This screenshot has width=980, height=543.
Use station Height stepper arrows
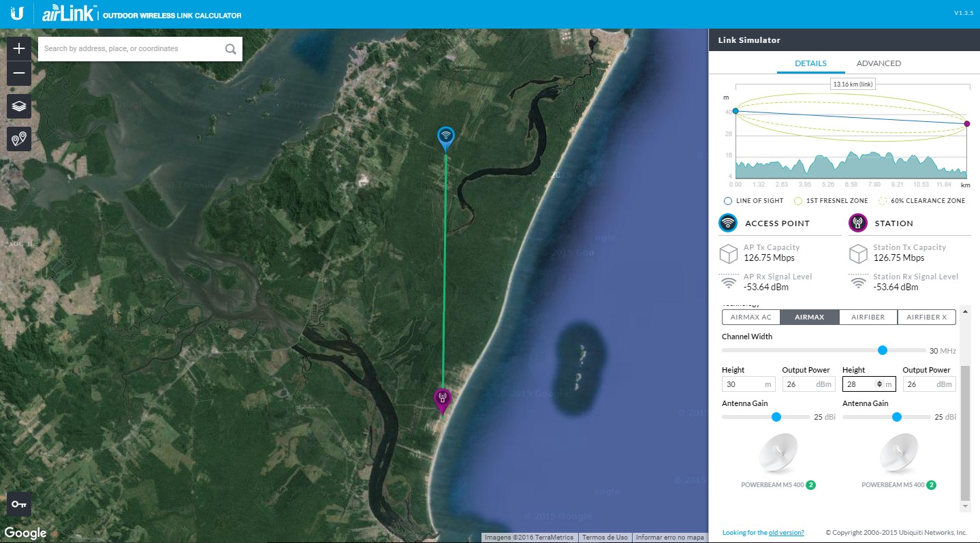[880, 384]
